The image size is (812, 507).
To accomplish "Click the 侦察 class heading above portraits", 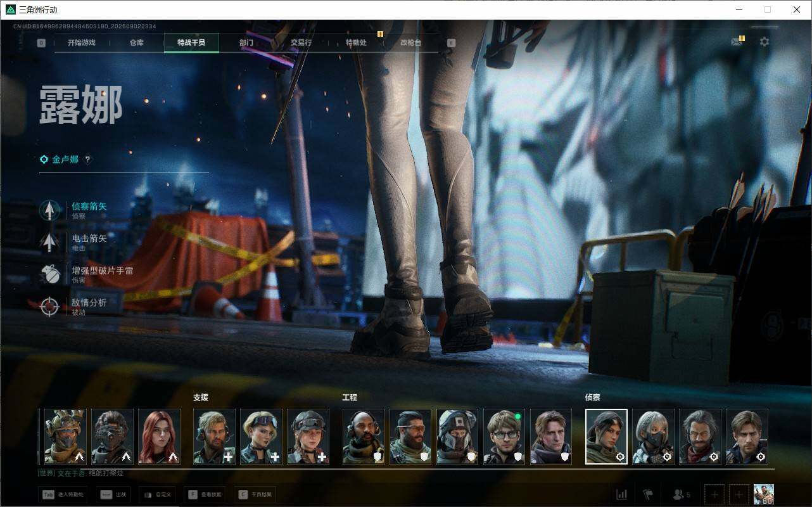I will (593, 397).
